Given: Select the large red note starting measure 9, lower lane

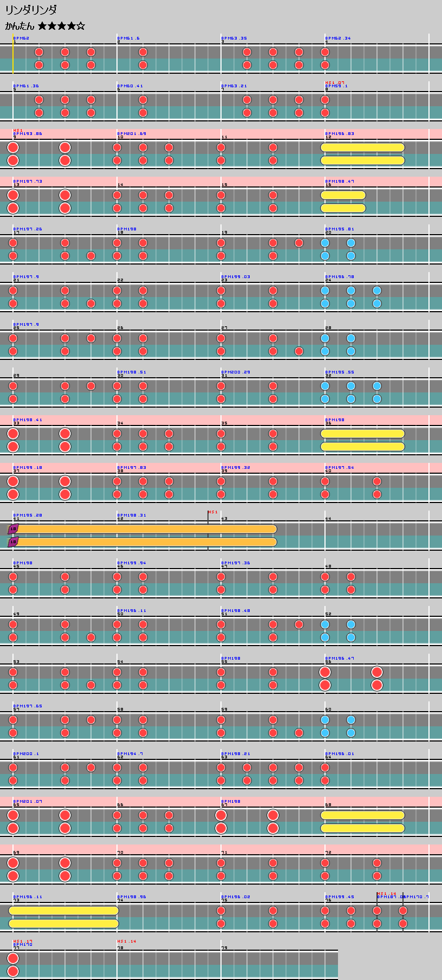Looking at the screenshot, I should coord(13,160).
